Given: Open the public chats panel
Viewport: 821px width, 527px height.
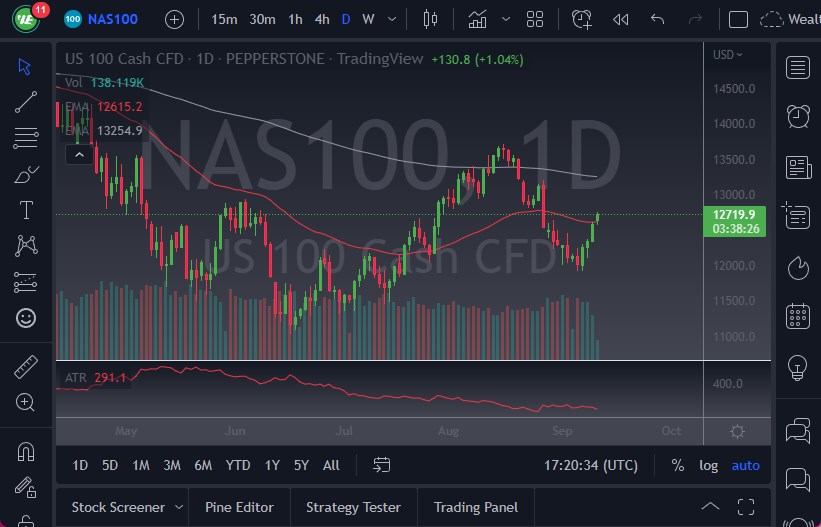Looking at the screenshot, I should tap(797, 431).
